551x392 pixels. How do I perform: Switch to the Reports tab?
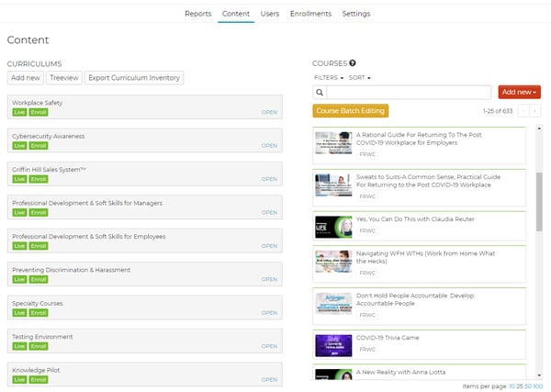(x=197, y=14)
